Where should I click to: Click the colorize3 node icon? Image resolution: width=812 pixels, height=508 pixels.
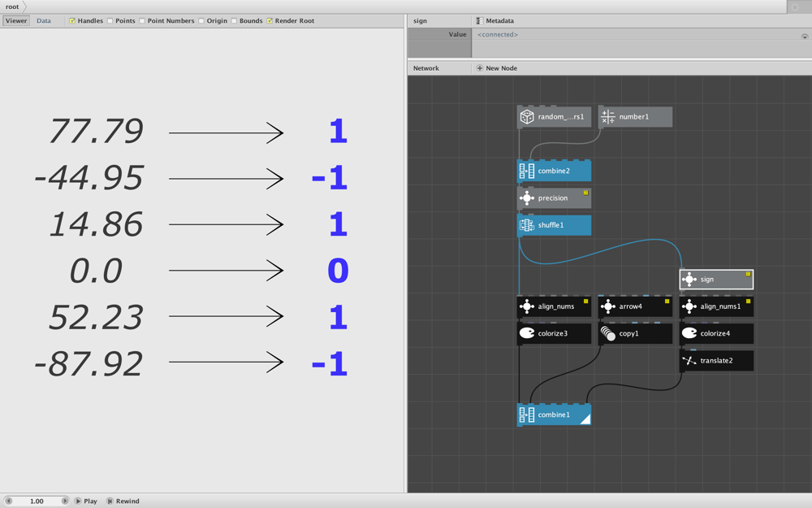pyautogui.click(x=527, y=333)
